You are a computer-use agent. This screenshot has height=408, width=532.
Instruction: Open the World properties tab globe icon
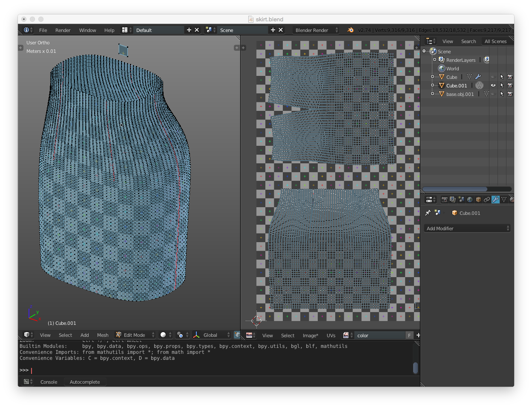tap(470, 200)
